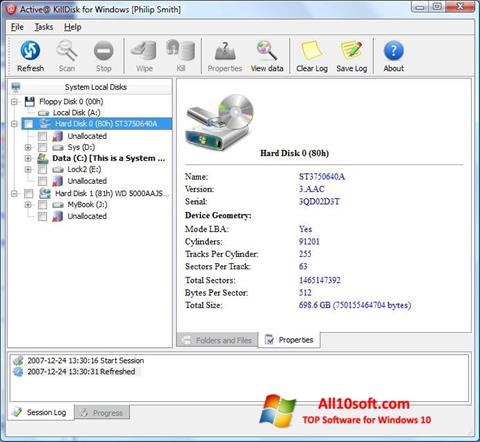Click the View data icon
Viewport: 480px width, 442px height.
[267, 51]
